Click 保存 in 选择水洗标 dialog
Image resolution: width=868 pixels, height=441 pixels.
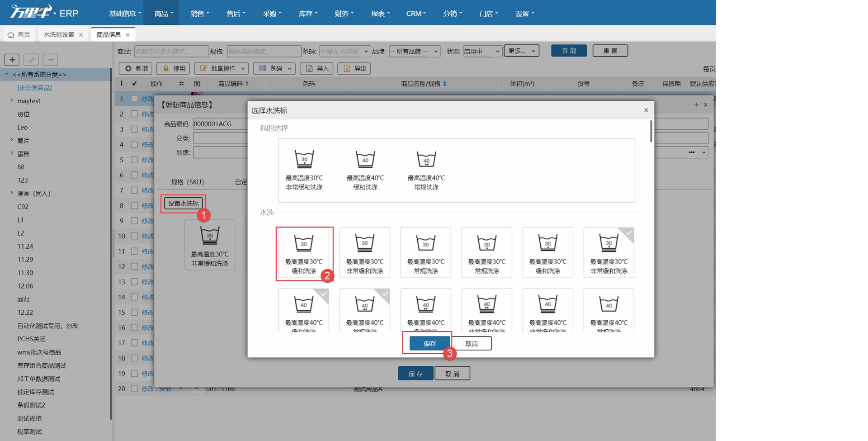pos(429,343)
